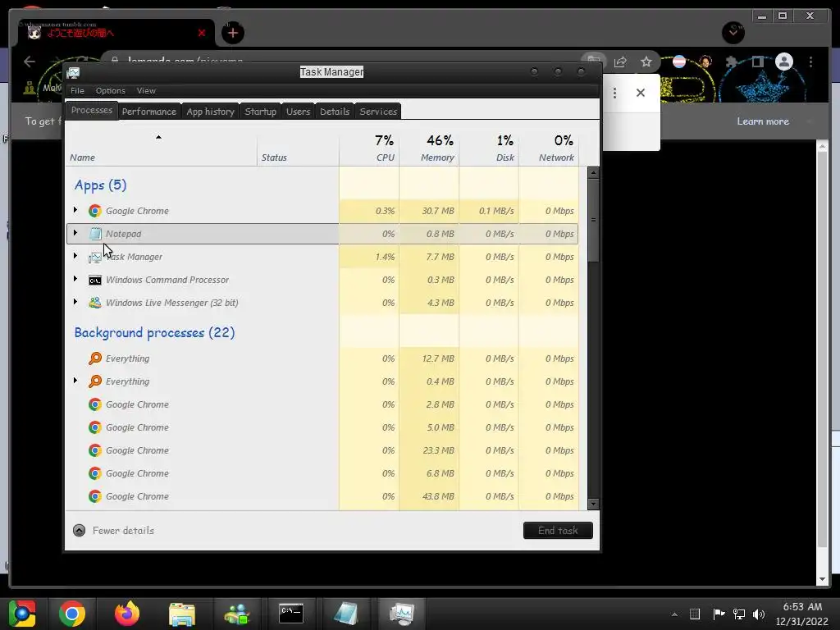
Task: Open popup three-dot options in Chrome
Action: [614, 93]
